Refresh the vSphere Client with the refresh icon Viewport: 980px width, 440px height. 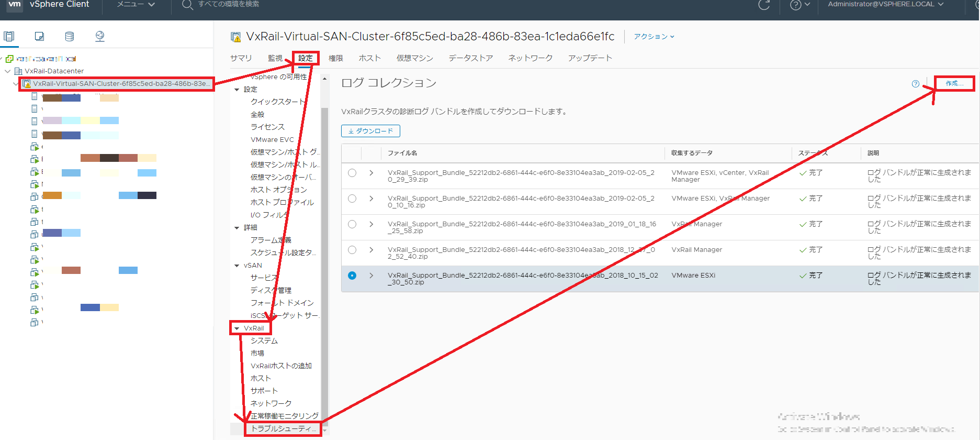[x=764, y=5]
